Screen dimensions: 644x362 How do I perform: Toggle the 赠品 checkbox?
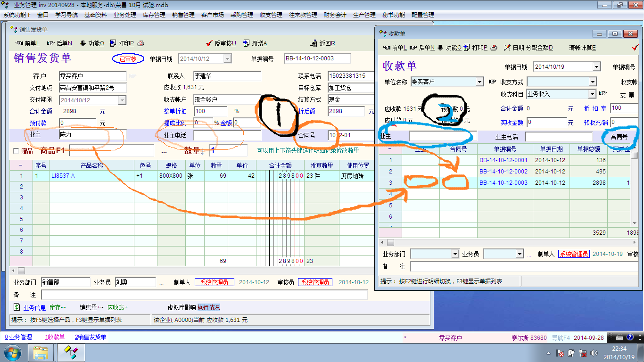click(x=17, y=151)
